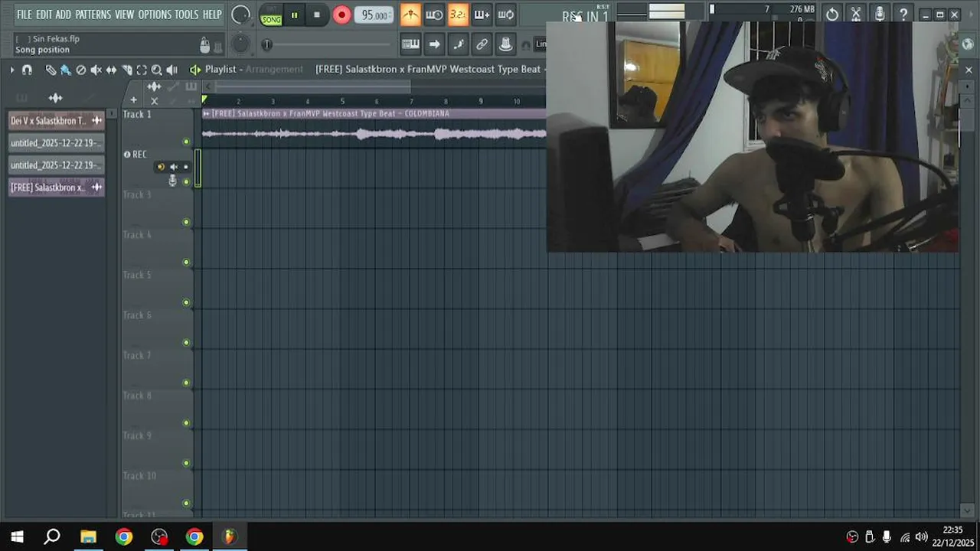
Task: Toggle wait for input before recording
Action: [434, 15]
